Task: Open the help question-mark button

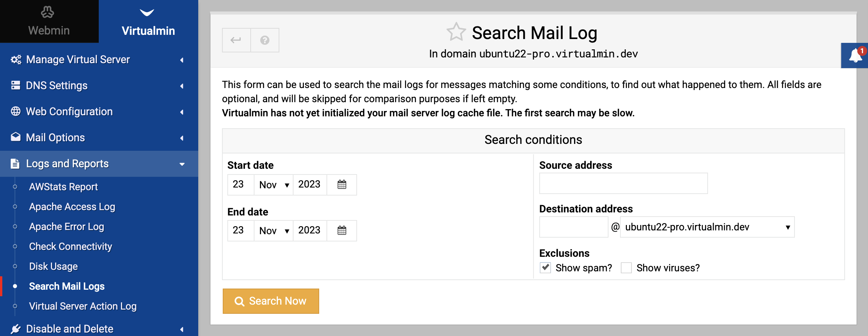Action: (265, 40)
